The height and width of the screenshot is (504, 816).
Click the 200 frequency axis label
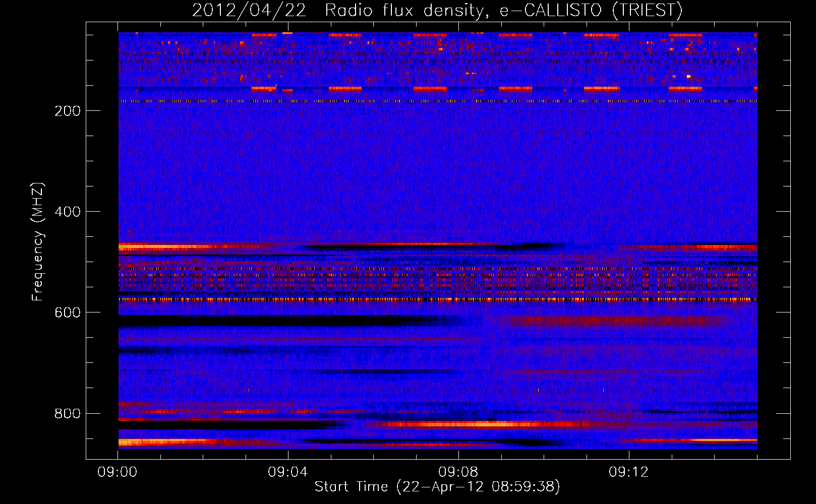[68, 111]
